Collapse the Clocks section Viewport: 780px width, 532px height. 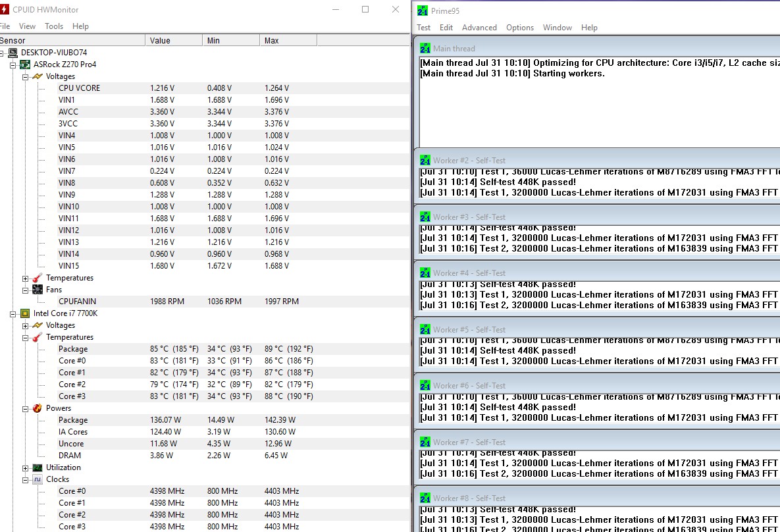pyautogui.click(x=26, y=480)
